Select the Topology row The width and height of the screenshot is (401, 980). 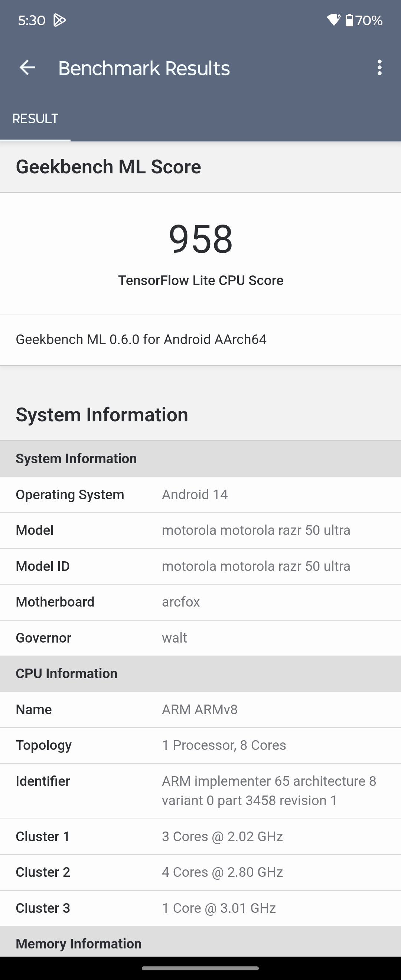[200, 745]
